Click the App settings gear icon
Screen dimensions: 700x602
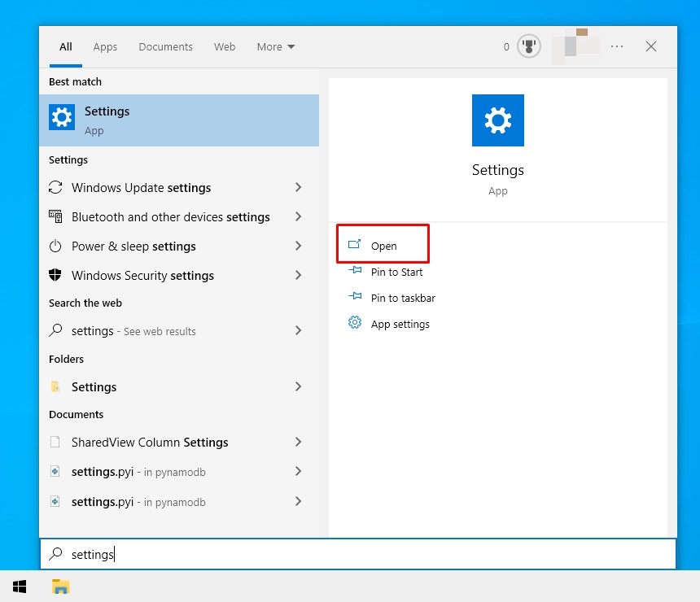355,324
